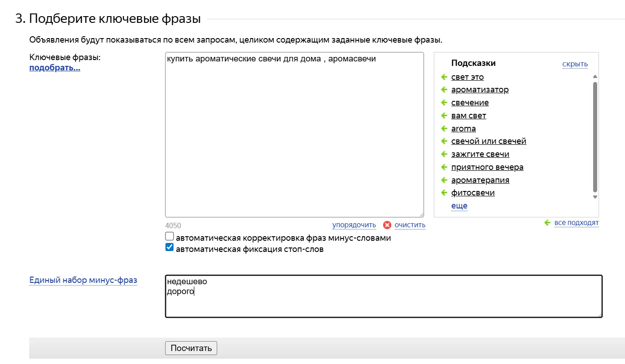Click the 'приятного вечера' hint link

487,167
